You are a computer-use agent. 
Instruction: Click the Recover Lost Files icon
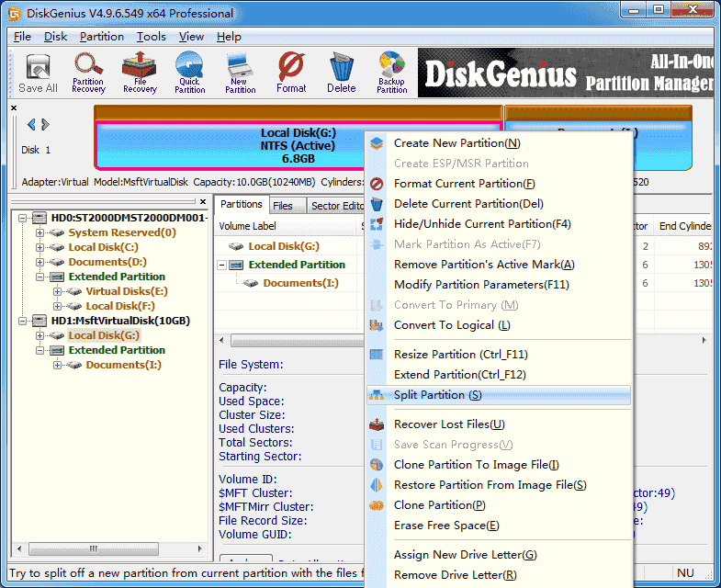point(377,424)
